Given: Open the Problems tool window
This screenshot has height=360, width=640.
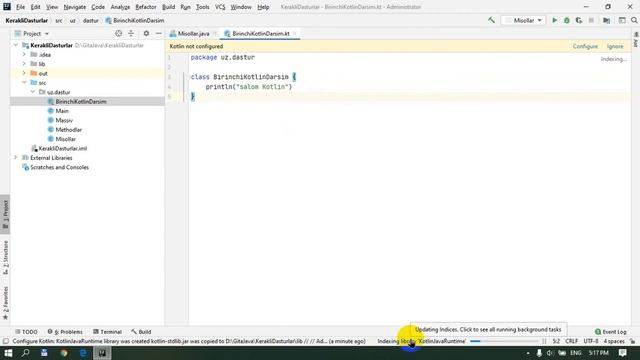Looking at the screenshot, I should 65,332.
